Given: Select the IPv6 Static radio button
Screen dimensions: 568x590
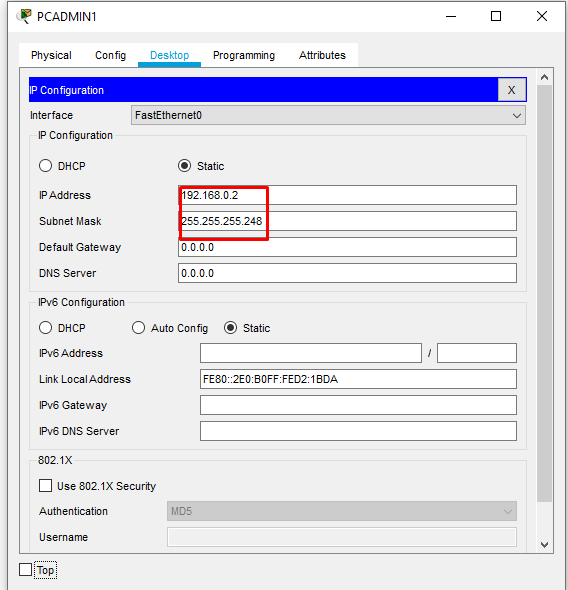Looking at the screenshot, I should pos(230,328).
